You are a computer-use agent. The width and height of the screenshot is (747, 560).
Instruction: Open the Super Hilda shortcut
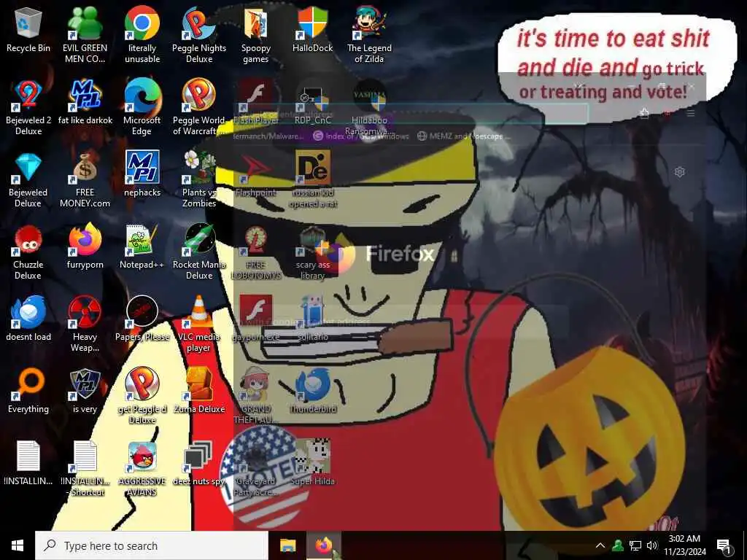pyautogui.click(x=312, y=463)
